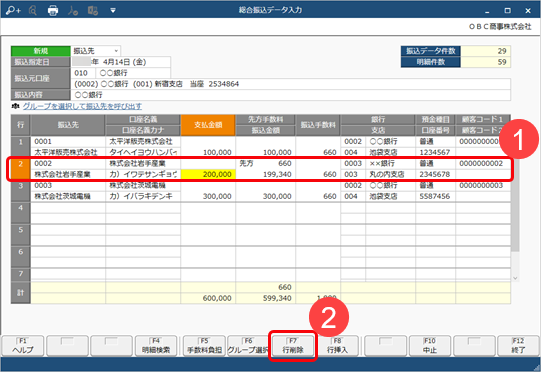Screen dimensions: 541x372
Task: Click payee code 0003 cell
Action: point(68,186)
